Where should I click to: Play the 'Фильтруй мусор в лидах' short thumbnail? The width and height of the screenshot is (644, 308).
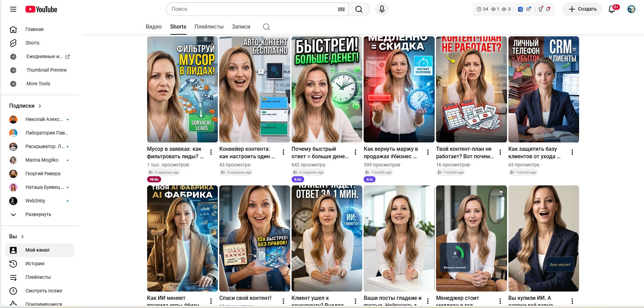point(182,89)
